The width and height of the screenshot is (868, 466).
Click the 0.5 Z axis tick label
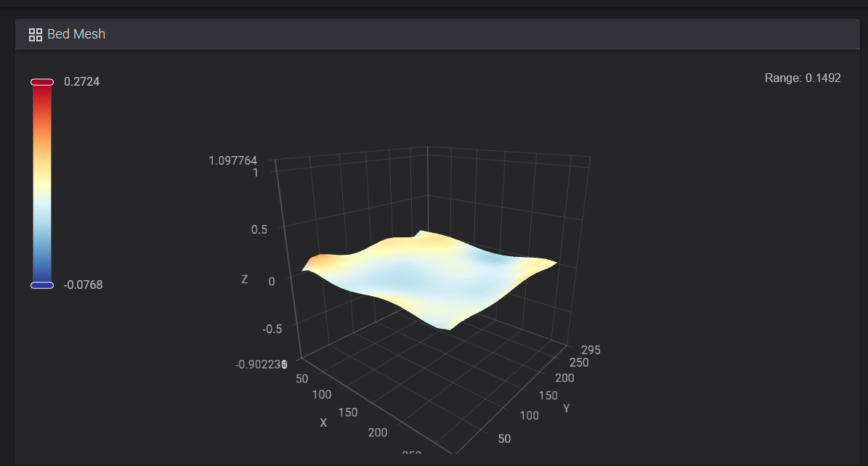coord(259,229)
